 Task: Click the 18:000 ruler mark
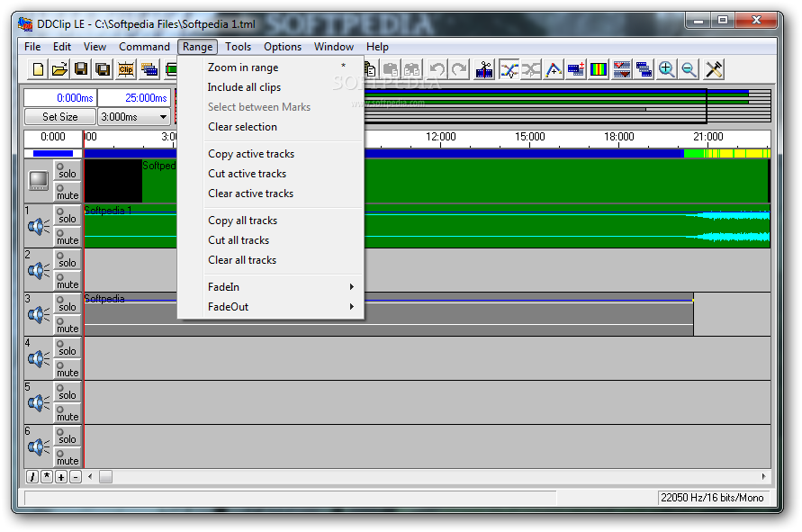[x=619, y=137]
